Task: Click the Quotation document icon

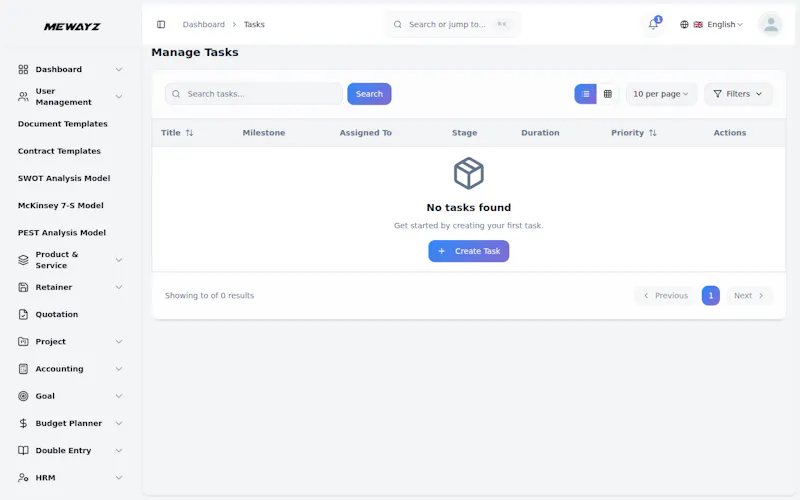Action: tap(23, 314)
